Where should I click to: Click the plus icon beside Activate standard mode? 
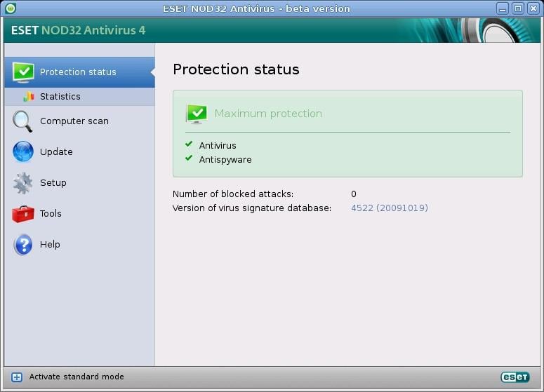click(x=17, y=377)
